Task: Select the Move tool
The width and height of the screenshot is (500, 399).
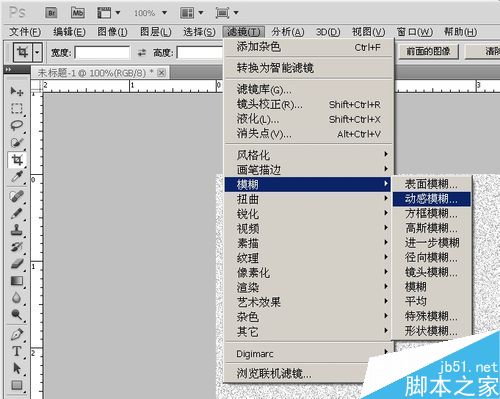Action: pos(17,91)
